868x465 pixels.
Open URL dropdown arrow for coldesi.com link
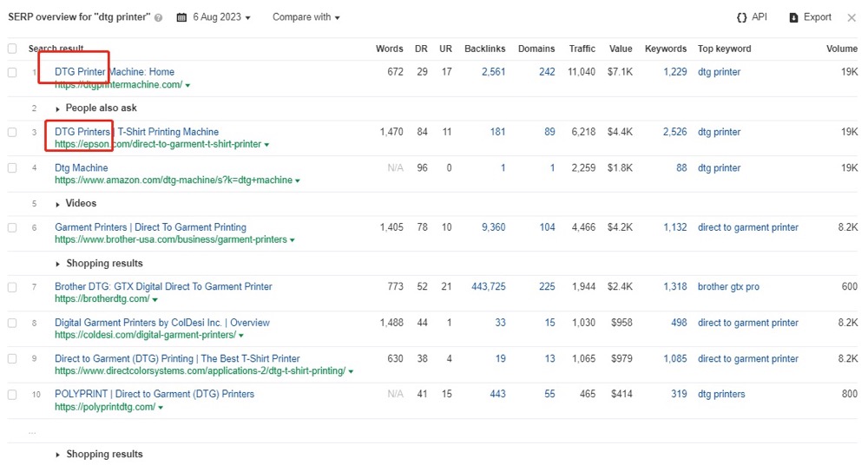(240, 336)
